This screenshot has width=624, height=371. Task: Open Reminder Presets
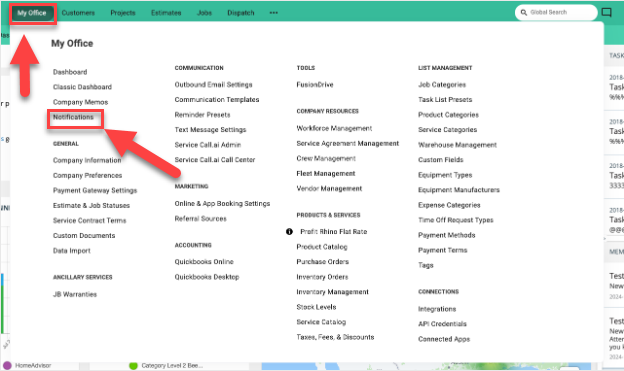point(202,115)
